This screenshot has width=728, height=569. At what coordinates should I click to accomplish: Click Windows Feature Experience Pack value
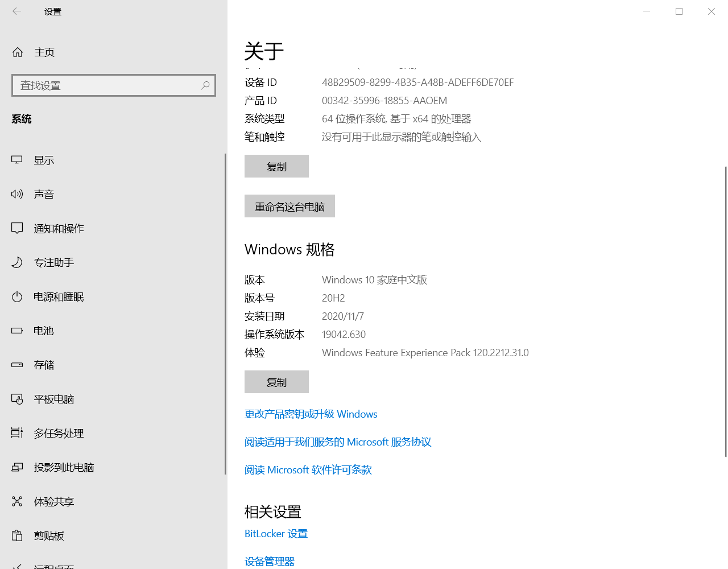point(425,353)
